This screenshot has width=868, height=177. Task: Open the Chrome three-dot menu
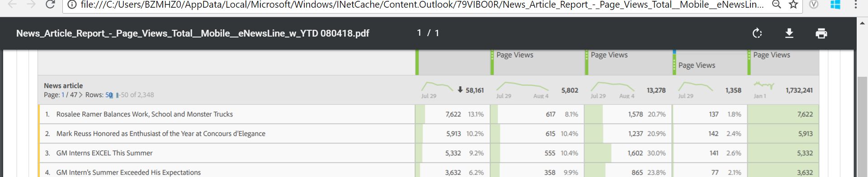[x=855, y=5]
